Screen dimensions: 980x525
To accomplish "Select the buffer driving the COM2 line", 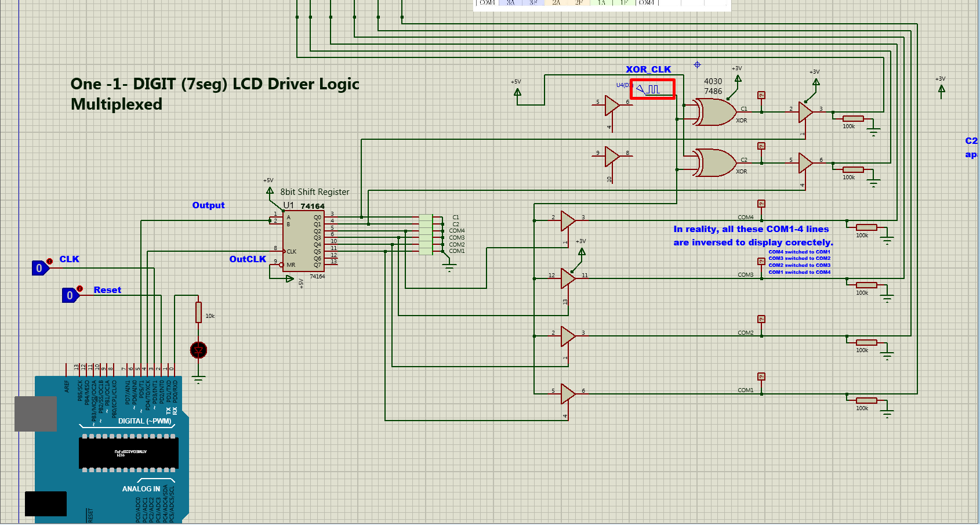I will (568, 336).
